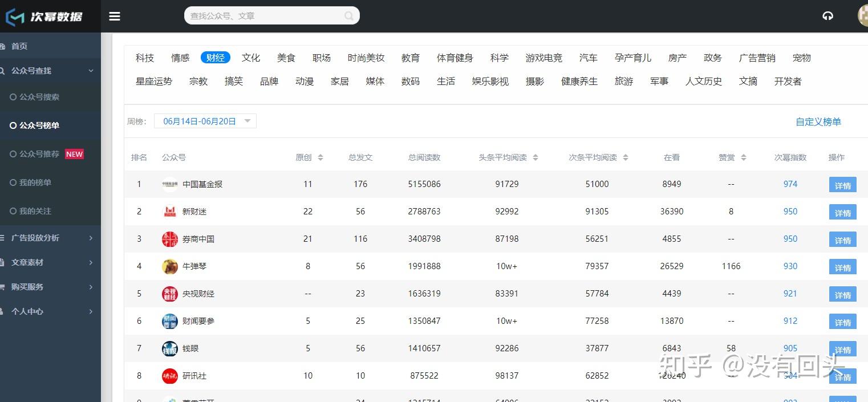The width and height of the screenshot is (868, 402).
Task: Open the weekly date range dropdown
Action: (205, 121)
